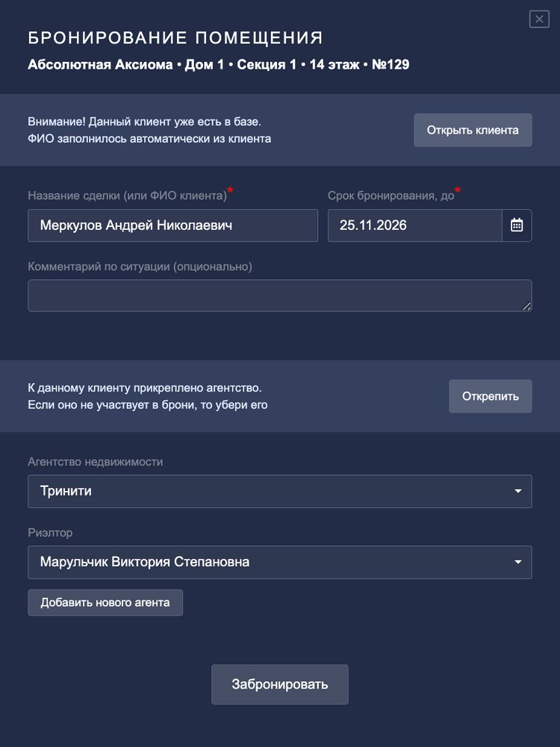Submit with the Забронировать button
Image resolution: width=560 pixels, height=747 pixels.
[280, 684]
